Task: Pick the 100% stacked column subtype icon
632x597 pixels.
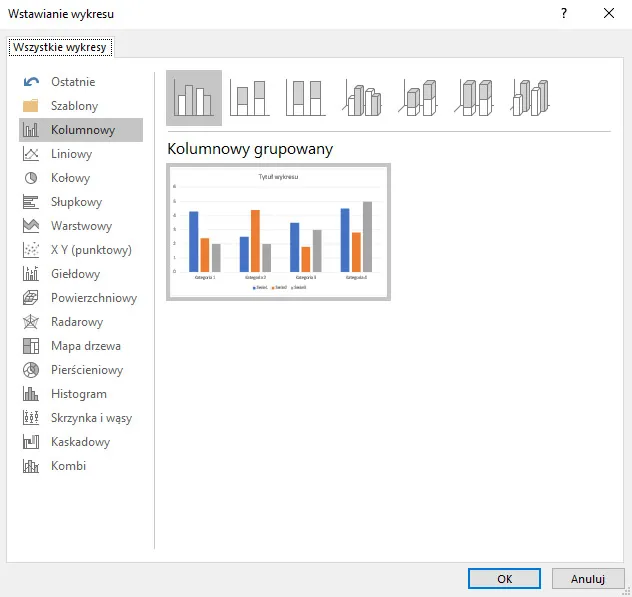Action: 305,98
